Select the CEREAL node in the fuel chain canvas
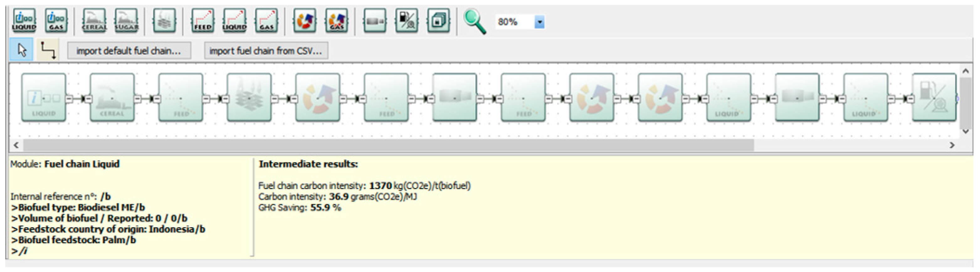 [x=112, y=98]
